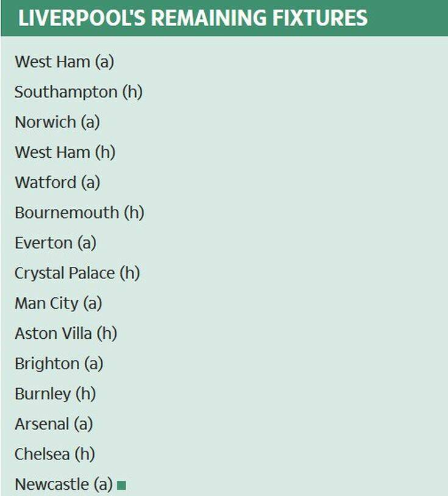Click the Everton (a) fixture line
Screen dimensions: 448x496
click(x=55, y=243)
